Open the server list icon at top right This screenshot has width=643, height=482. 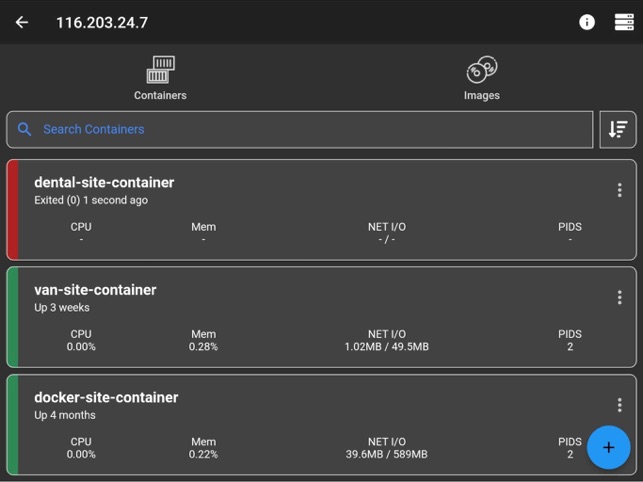pos(624,22)
